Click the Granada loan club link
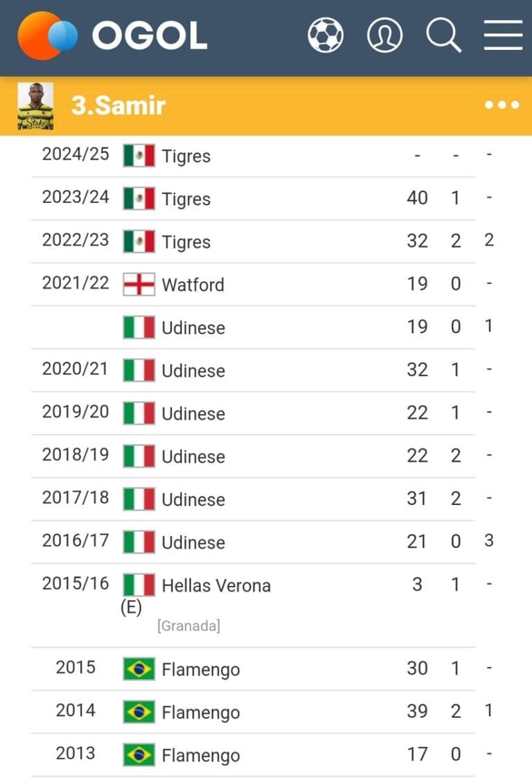The height and width of the screenshot is (778, 532). [188, 626]
